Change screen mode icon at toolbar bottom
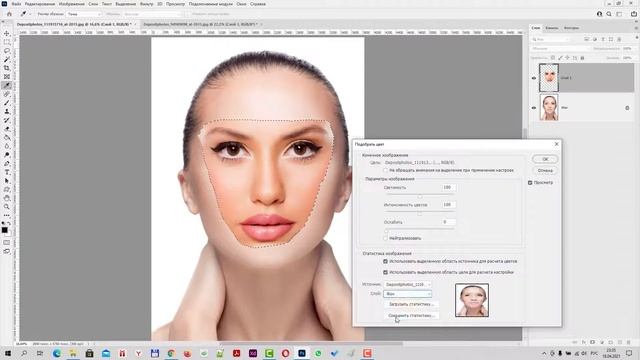 pos(7,251)
